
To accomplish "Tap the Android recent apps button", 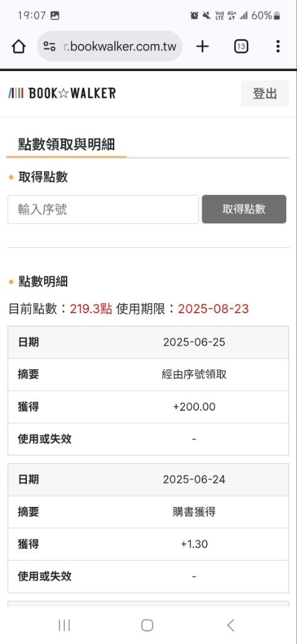I will (65, 626).
